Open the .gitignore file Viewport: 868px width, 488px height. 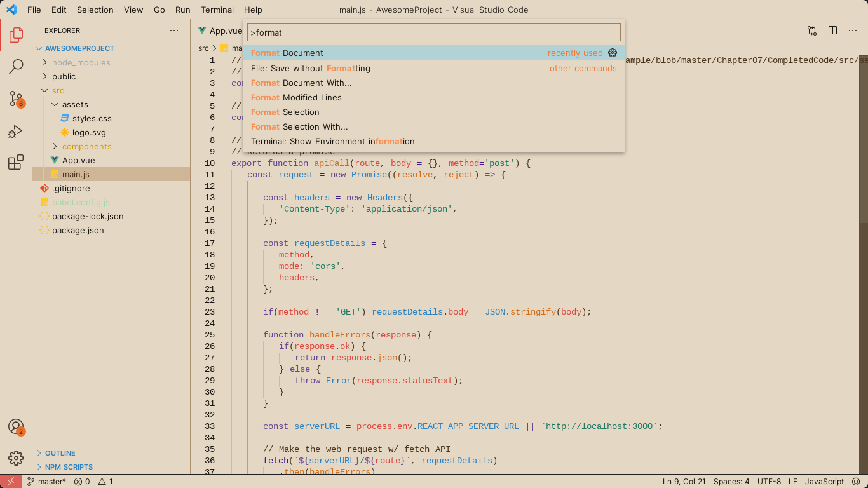71,188
